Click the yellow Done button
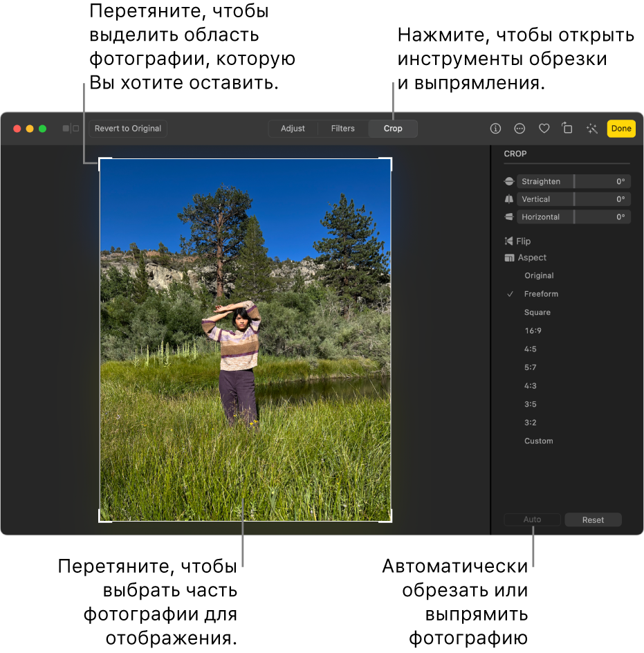The image size is (644, 653). pos(621,129)
